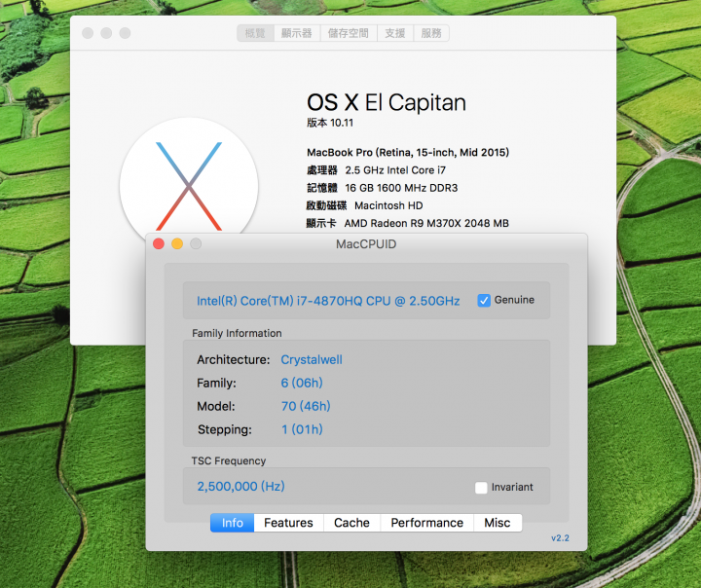This screenshot has width=701, height=588.
Task: Select the 概覽 tab in About This Mac
Action: tap(255, 33)
